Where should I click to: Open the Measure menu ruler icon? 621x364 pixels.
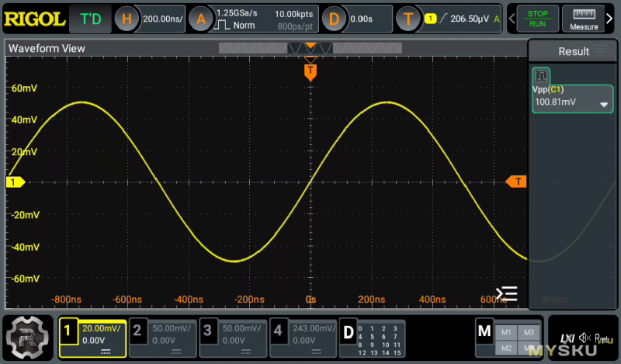584,19
